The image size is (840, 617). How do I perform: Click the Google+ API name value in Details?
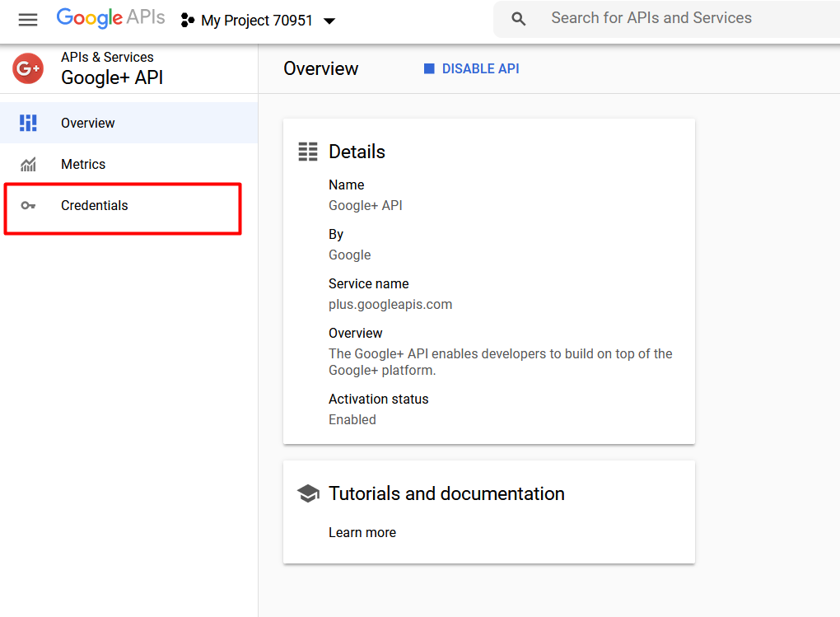(366, 205)
